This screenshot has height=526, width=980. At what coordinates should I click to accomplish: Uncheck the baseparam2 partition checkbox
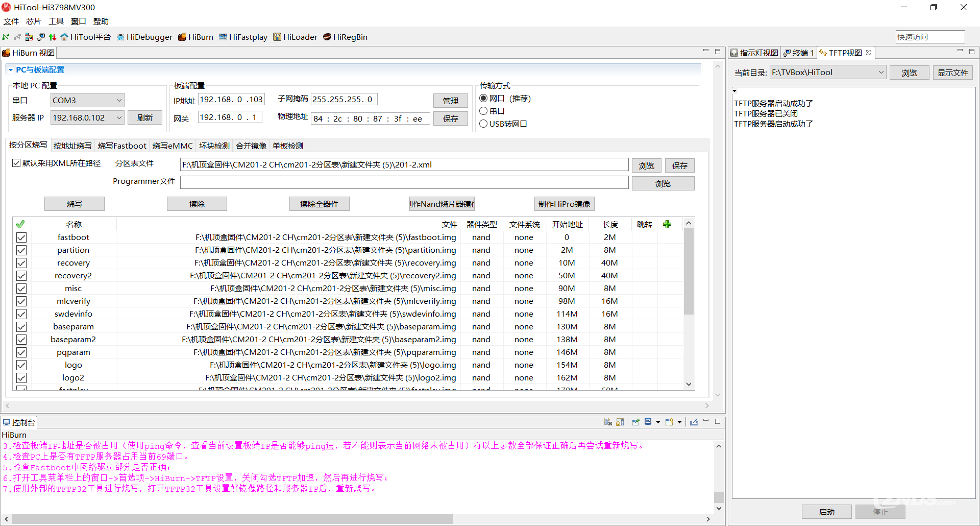[x=21, y=340]
